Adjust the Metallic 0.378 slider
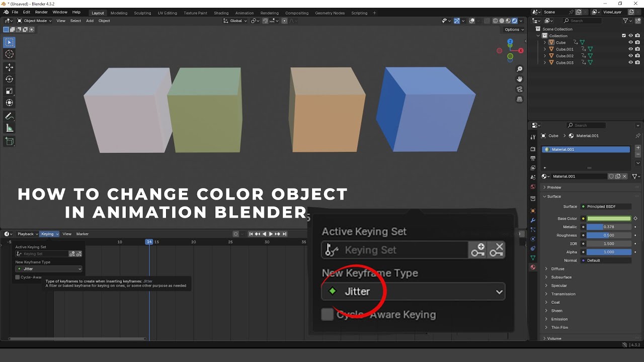Viewport: 644px width, 362px height. point(609,227)
